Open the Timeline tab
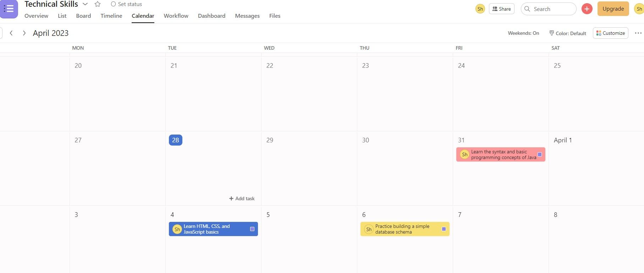Image resolution: width=644 pixels, height=273 pixels. pyautogui.click(x=111, y=16)
